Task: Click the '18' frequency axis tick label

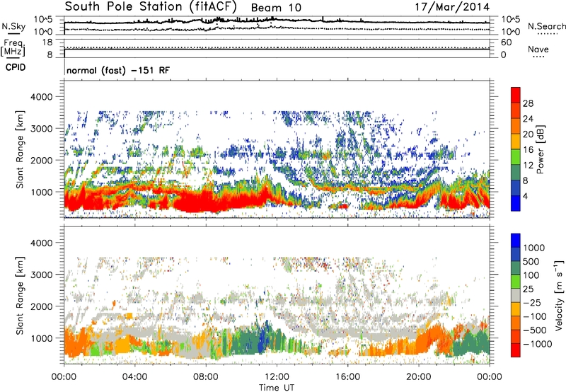Action: tap(47, 42)
